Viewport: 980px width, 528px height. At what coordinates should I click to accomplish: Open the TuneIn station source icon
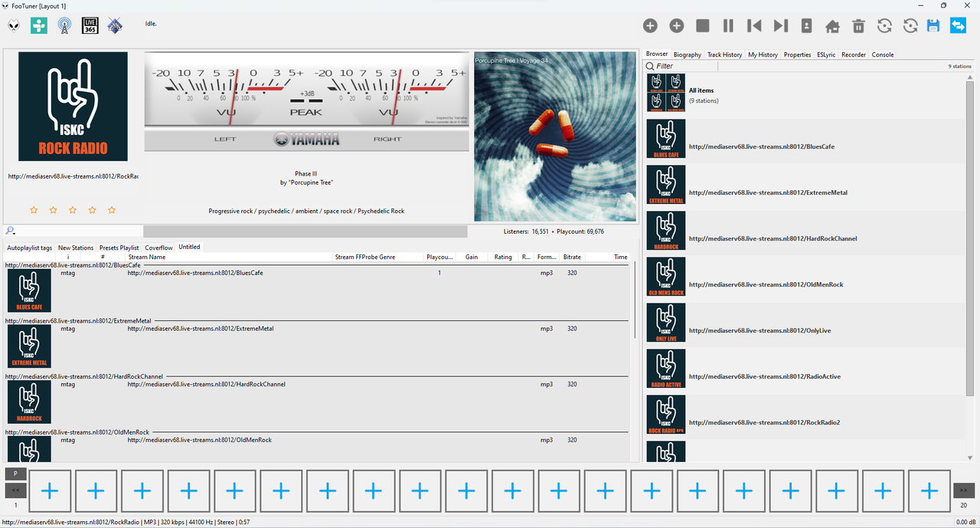point(38,26)
